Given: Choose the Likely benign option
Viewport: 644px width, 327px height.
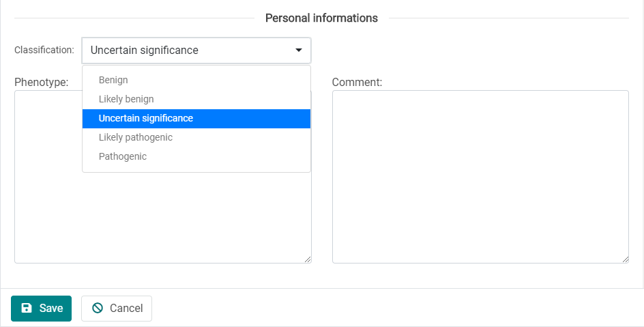Looking at the screenshot, I should coord(126,99).
